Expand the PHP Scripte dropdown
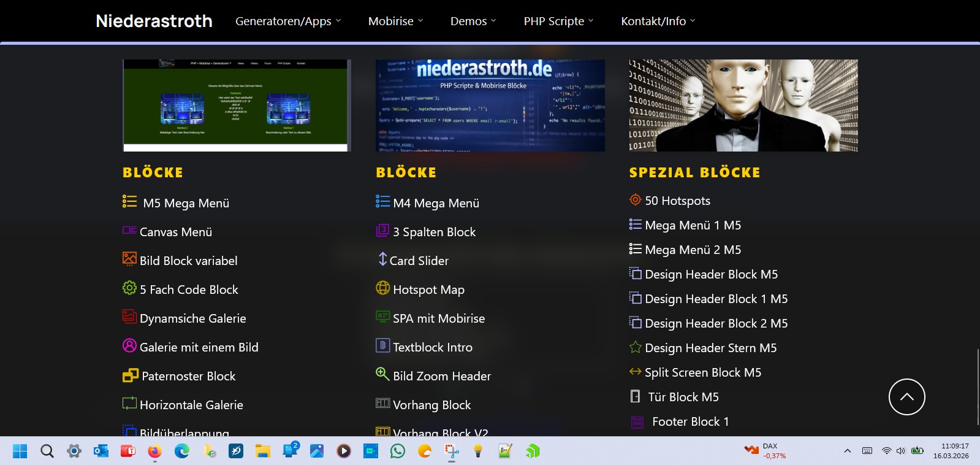 [x=558, y=21]
